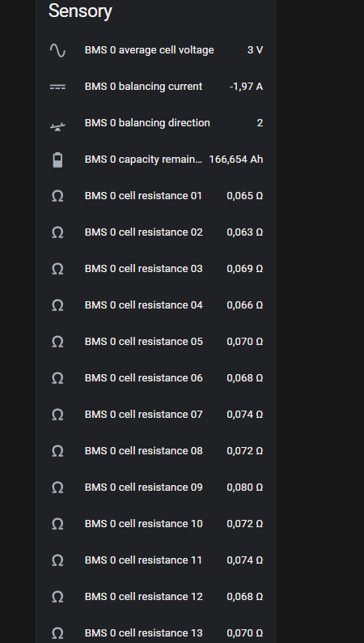The height and width of the screenshot is (643, 364).
Task: Click the ohm icon for cell resistance 09
Action: coord(57,488)
